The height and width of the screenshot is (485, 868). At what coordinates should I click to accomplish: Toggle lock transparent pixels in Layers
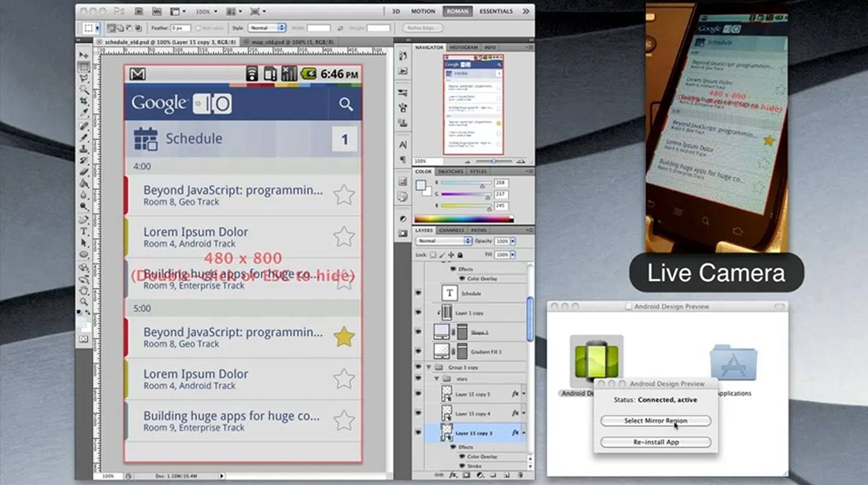[x=433, y=254]
